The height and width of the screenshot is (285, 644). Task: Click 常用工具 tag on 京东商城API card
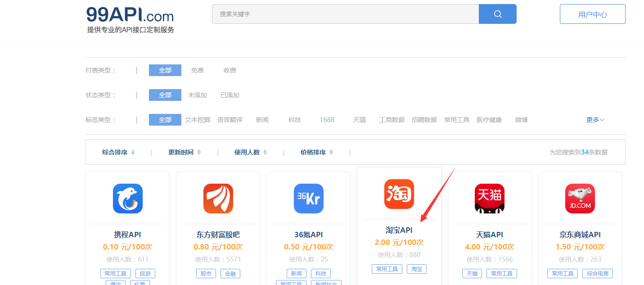click(x=563, y=273)
